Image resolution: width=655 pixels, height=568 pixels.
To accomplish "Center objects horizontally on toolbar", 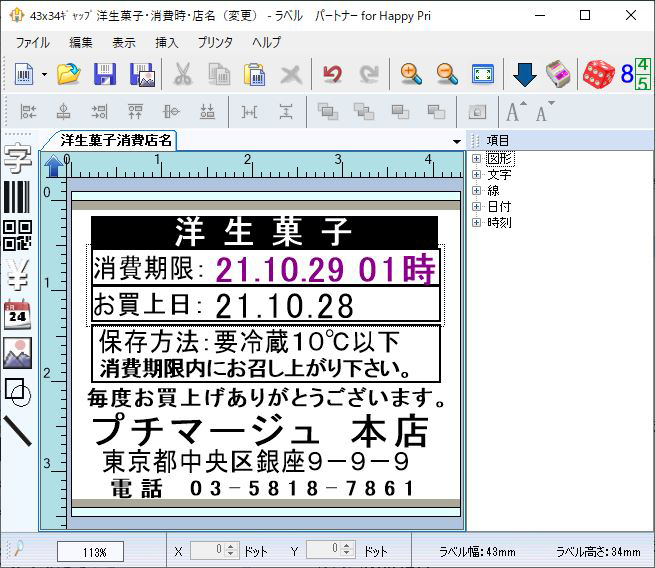I will pyautogui.click(x=63, y=112).
